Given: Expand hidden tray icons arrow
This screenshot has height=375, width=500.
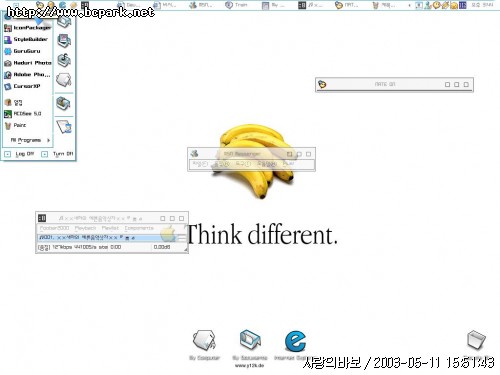Looking at the screenshot, I should click(x=409, y=5).
